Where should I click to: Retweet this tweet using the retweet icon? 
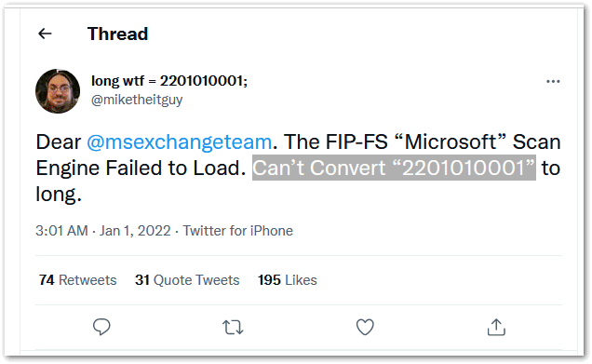(233, 328)
